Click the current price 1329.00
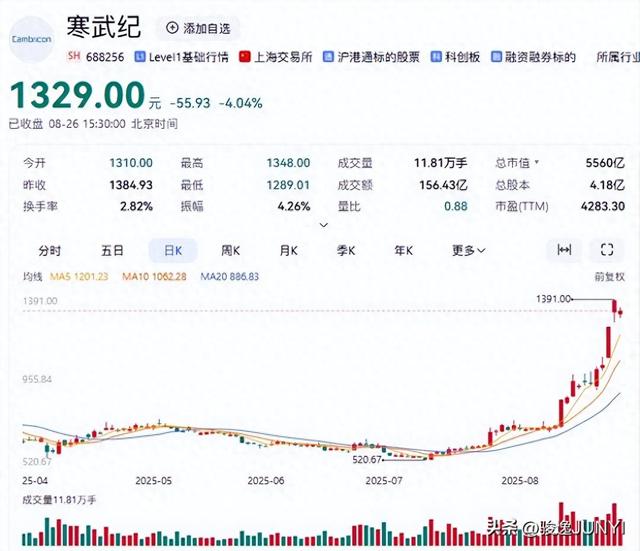Screen dimensions: 640x551 [x=78, y=95]
